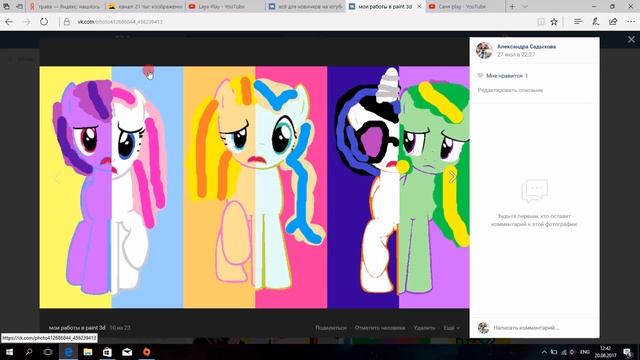This screenshot has width=640, height=360.
Task: Open the Action Center notifications
Action: [x=627, y=352]
